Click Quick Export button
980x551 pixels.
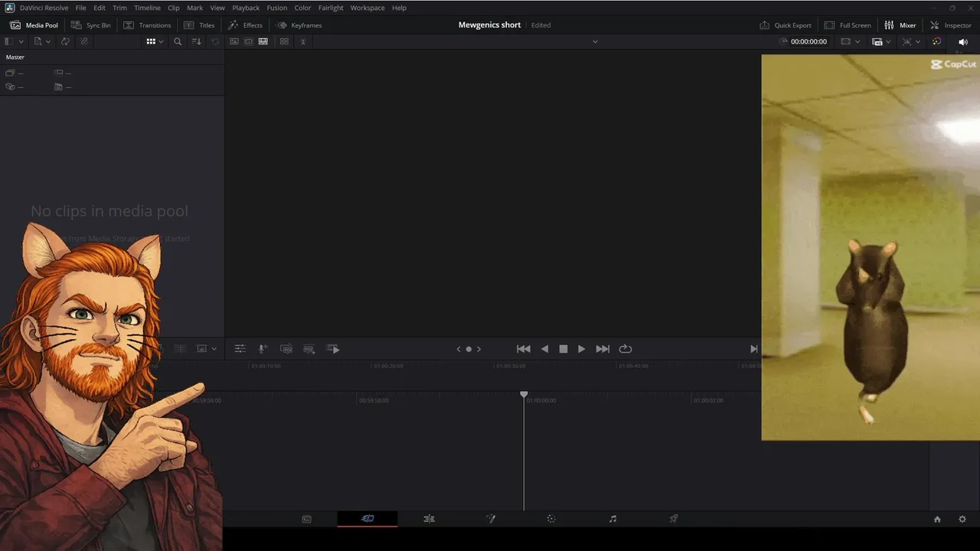click(x=786, y=25)
